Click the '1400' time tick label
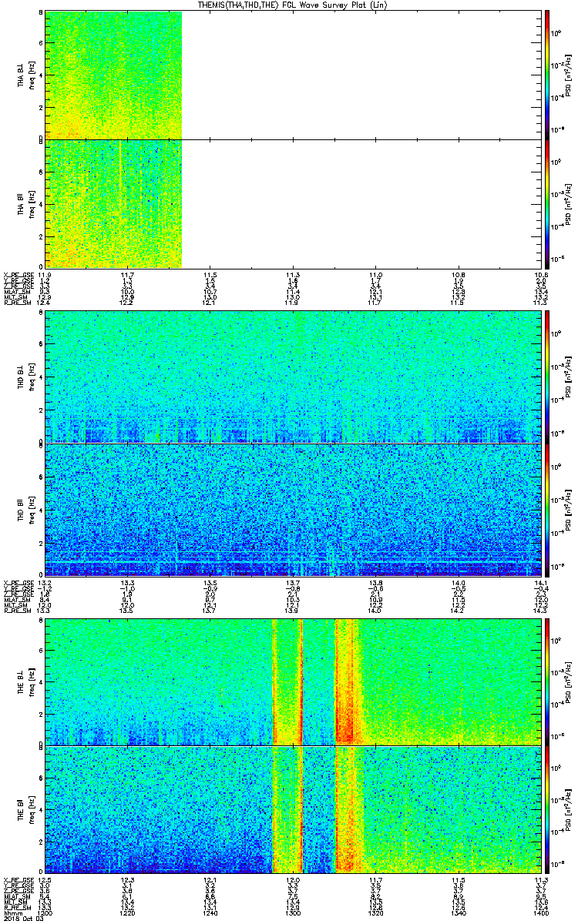The height and width of the screenshot is (924, 578). pyautogui.click(x=541, y=913)
